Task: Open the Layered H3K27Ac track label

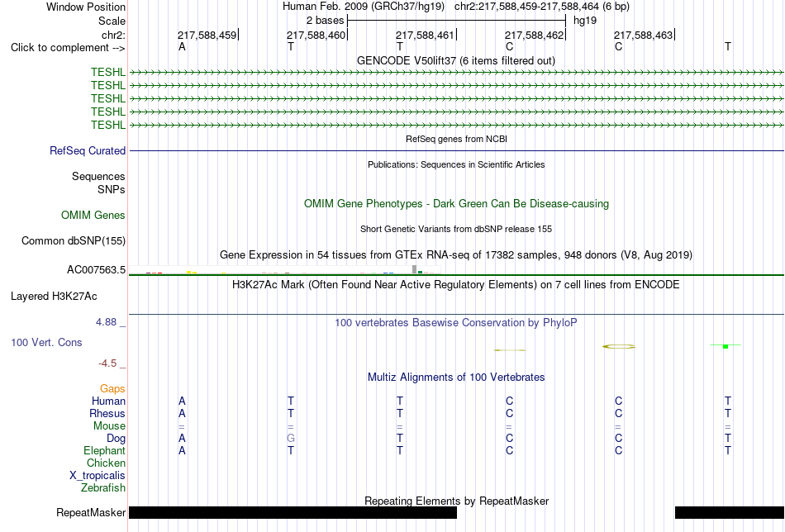Action: tap(54, 297)
